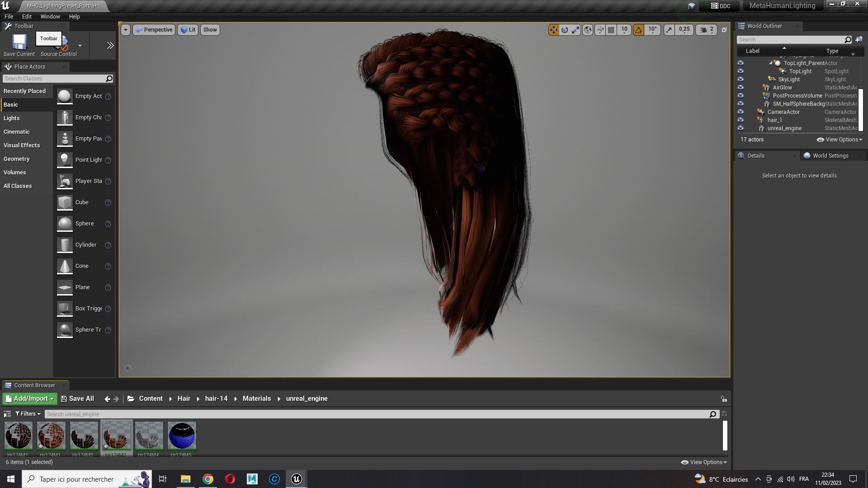Toggle scale snapping arrow icon
Screen dimensions: 868x488
(x=669, y=30)
